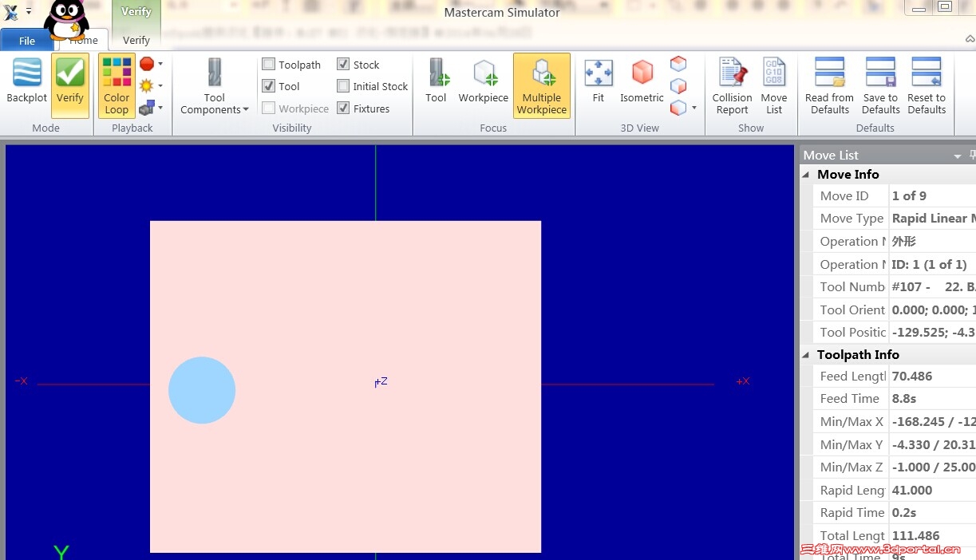Viewport: 976px width, 560px height.
Task: Uncheck the Stock visibility checkbox
Action: point(343,65)
